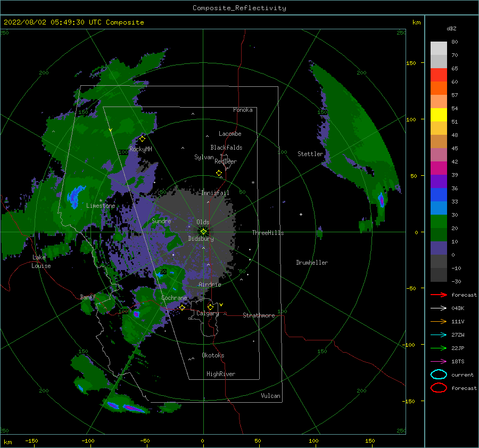Click the Lacombe city label

coord(230,134)
